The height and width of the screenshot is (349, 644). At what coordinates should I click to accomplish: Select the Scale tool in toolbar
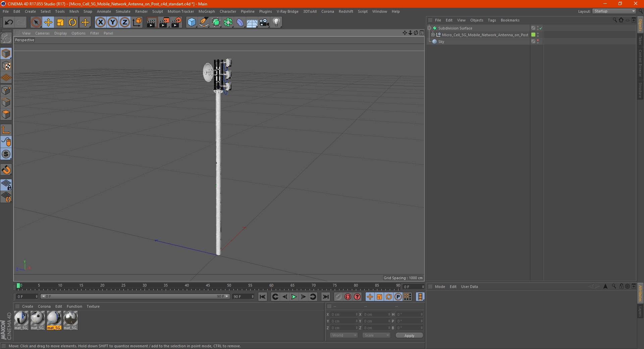point(60,22)
